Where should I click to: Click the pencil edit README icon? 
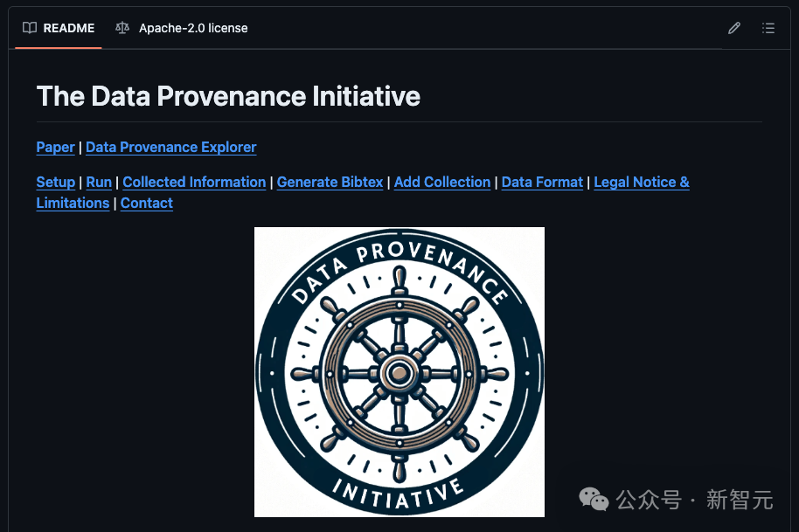[x=733, y=28]
